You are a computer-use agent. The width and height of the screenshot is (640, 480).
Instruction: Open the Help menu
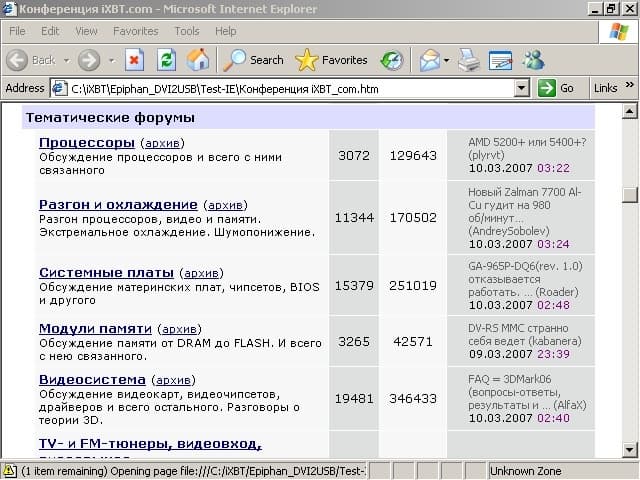[x=226, y=31]
